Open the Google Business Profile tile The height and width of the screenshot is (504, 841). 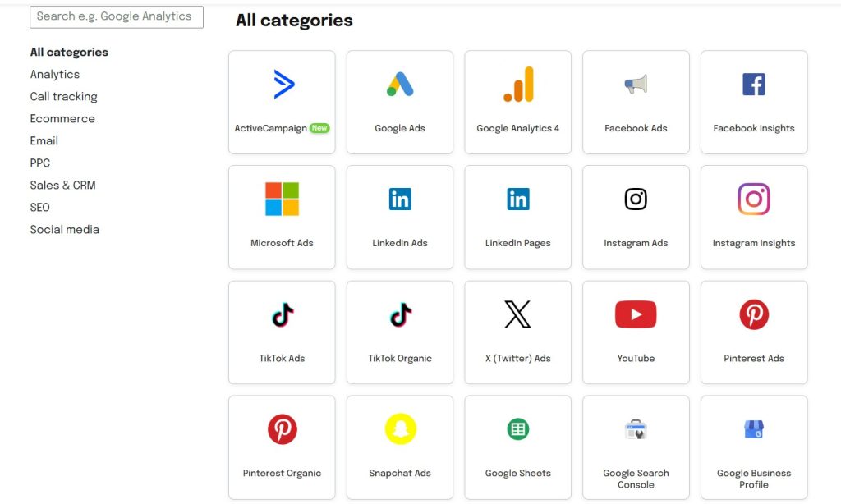pyautogui.click(x=754, y=446)
